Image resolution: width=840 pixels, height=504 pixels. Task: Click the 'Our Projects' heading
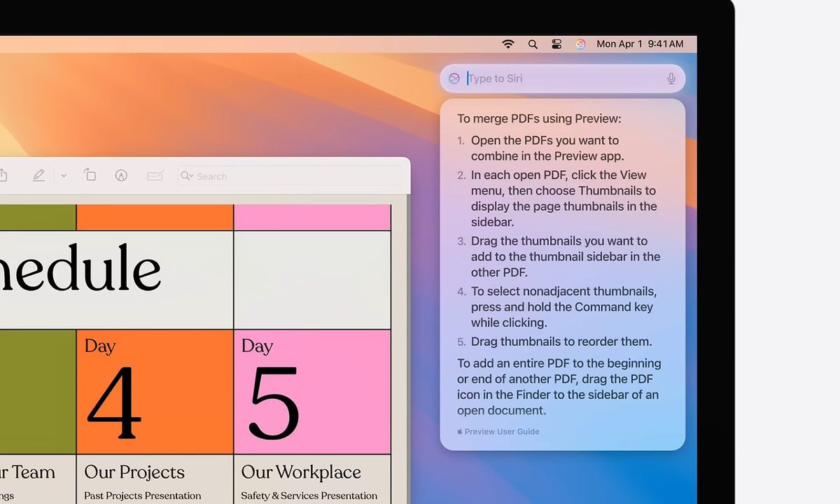134,472
